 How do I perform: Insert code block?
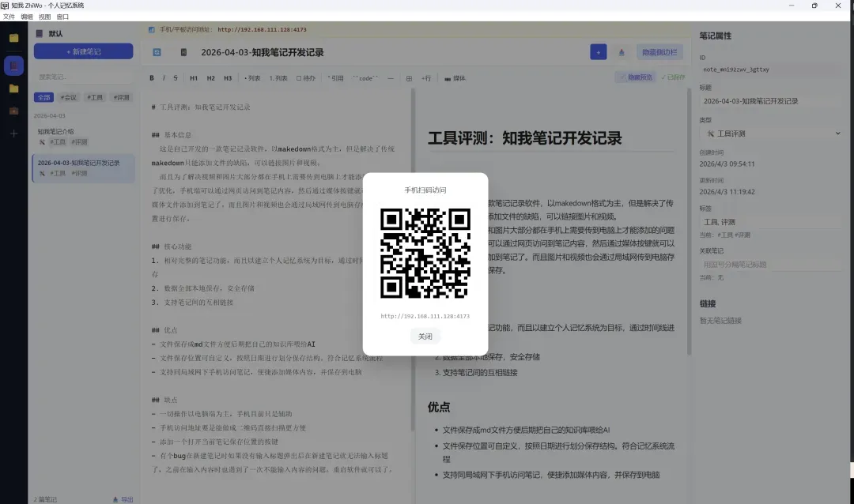[x=365, y=78]
